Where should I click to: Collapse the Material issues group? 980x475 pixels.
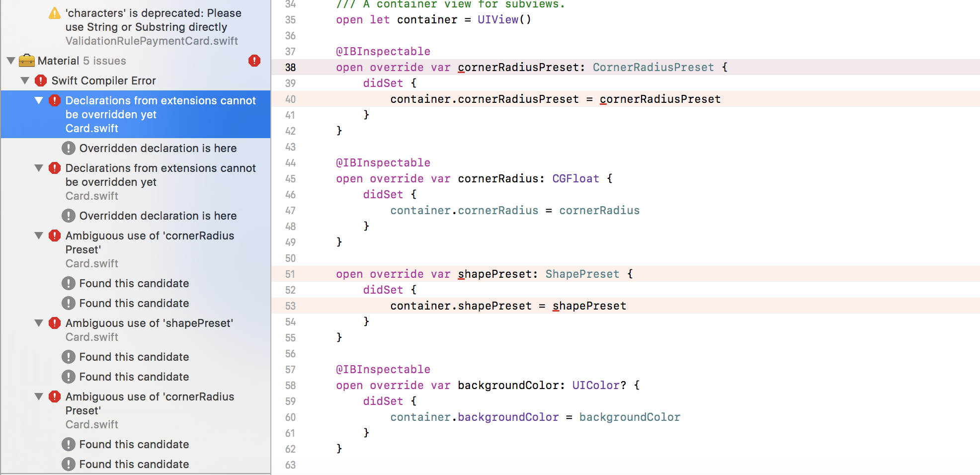[x=11, y=61]
